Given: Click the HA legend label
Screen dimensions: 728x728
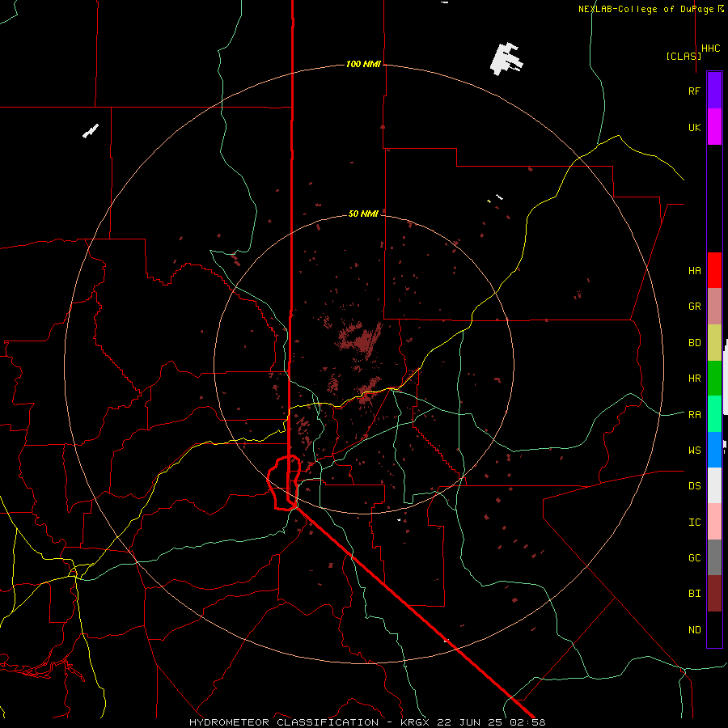Looking at the screenshot, I should (694, 270).
